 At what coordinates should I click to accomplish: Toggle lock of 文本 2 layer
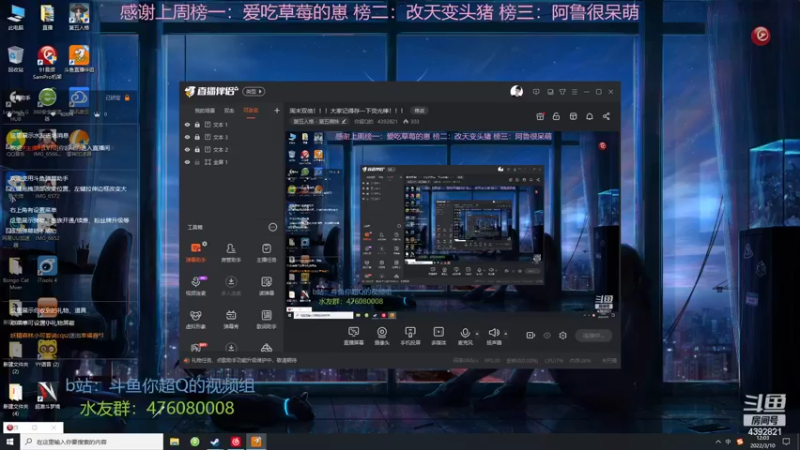click(197, 149)
